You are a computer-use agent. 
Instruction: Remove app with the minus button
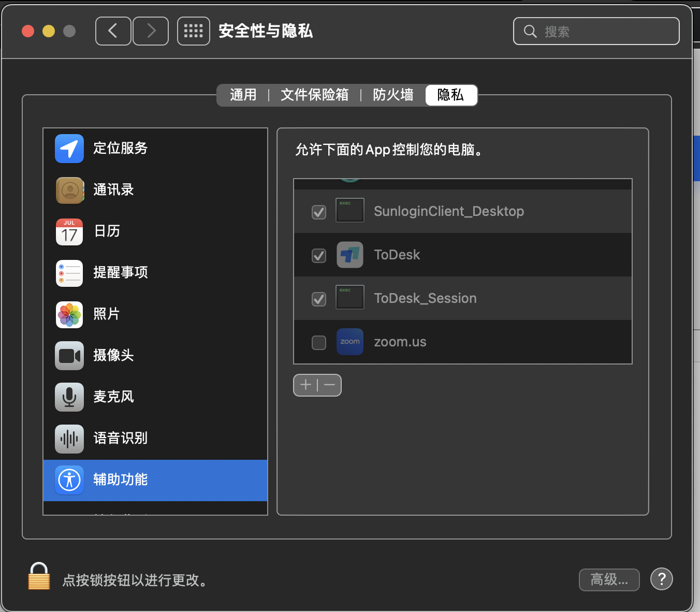[x=330, y=385]
